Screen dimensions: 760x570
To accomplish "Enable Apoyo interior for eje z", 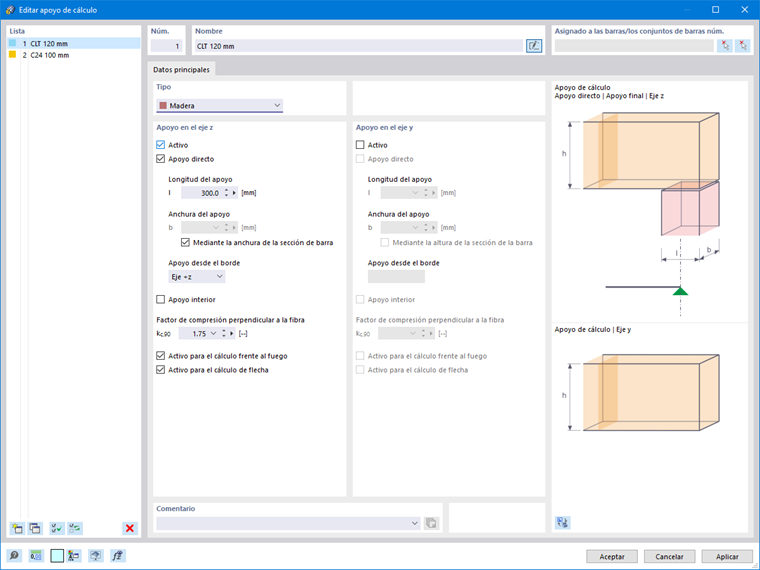I will coord(160,300).
